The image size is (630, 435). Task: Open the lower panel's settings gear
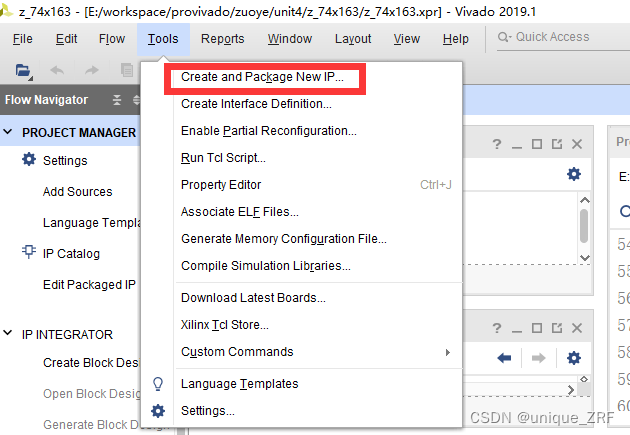[574, 357]
